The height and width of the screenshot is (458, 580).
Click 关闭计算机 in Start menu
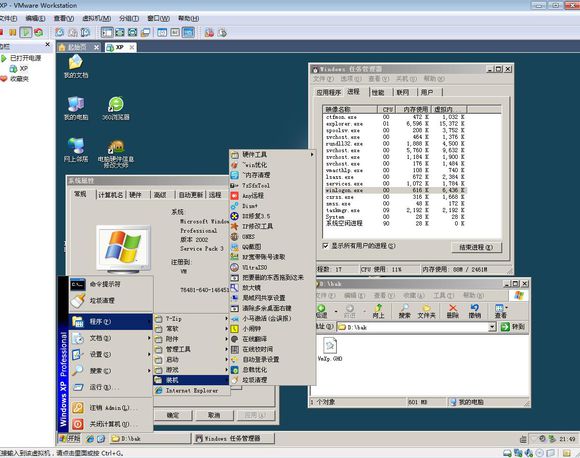coord(111,424)
